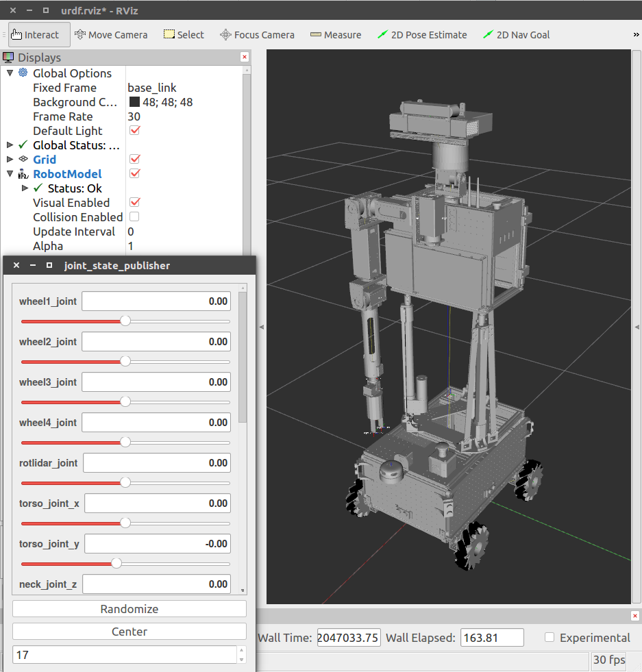642x672 pixels.
Task: Click the Focus Camera tool
Action: click(257, 34)
